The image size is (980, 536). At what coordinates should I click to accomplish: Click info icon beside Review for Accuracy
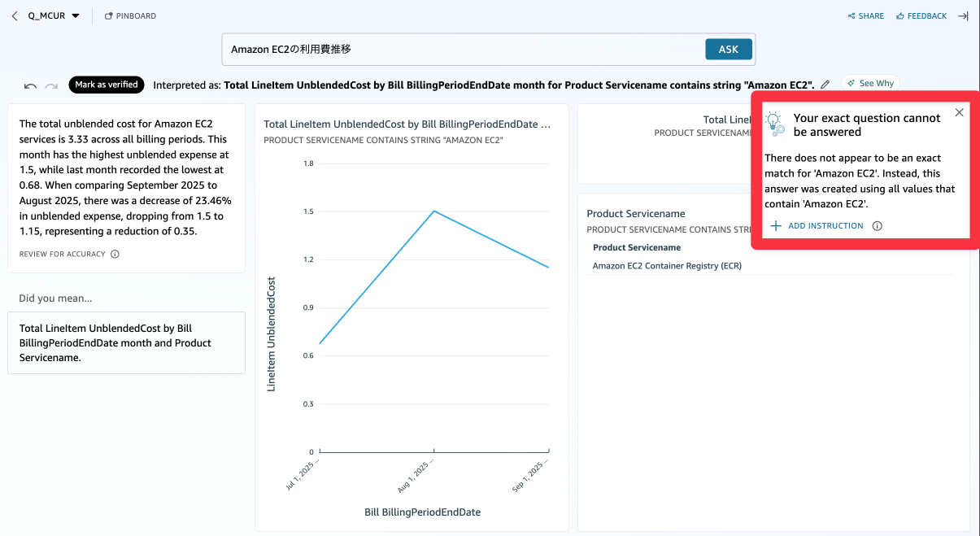click(x=115, y=254)
